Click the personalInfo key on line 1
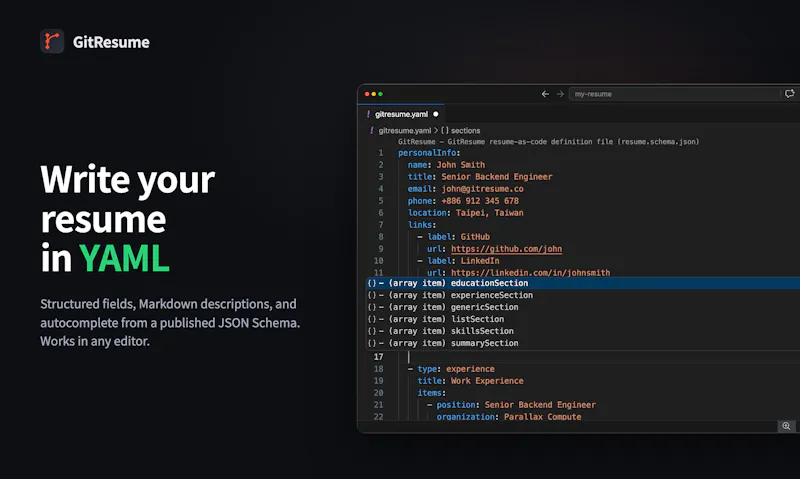 [x=427, y=153]
